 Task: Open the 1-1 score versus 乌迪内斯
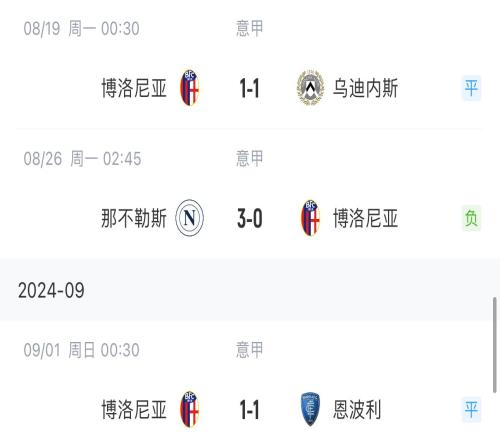tap(249, 89)
